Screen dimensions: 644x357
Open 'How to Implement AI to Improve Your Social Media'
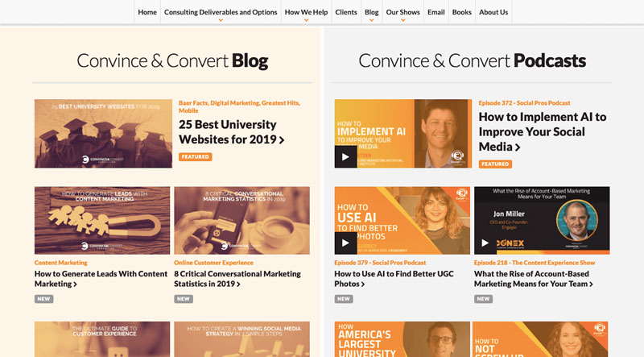tap(542, 131)
